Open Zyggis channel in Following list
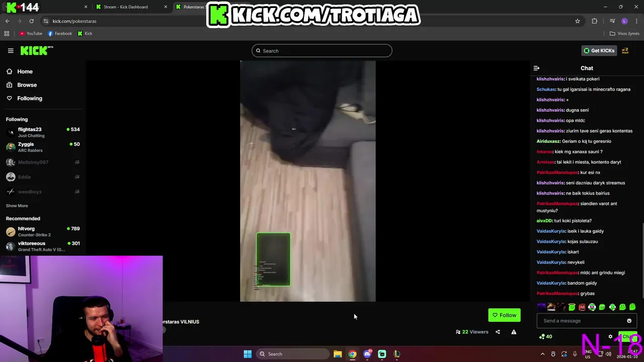Screen dimensions: 644x362 (x=43, y=147)
